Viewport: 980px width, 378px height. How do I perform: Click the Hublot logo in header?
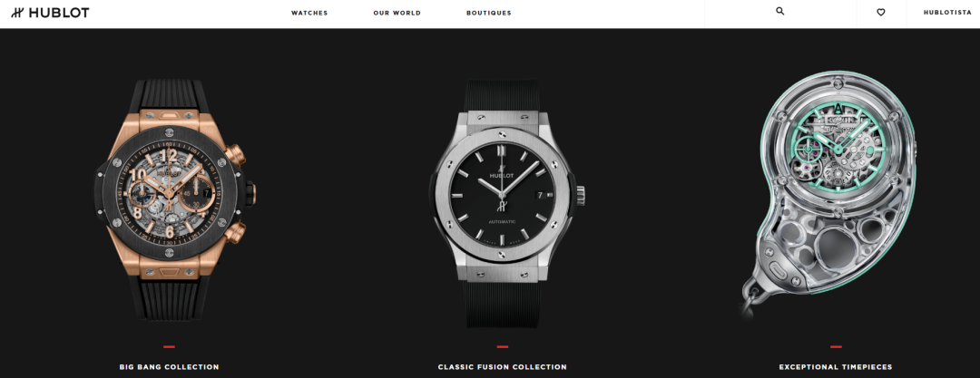click(50, 13)
